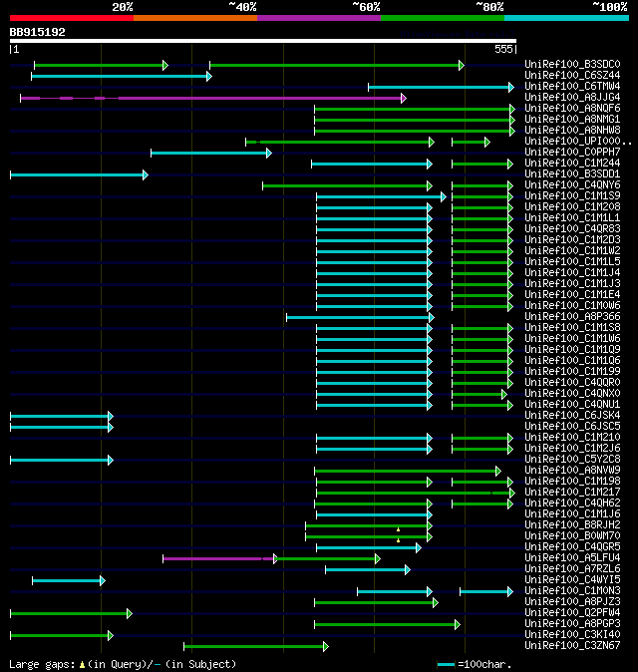
Task: Select the UniRef100_A5LFU4 label
Action: coord(572,558)
